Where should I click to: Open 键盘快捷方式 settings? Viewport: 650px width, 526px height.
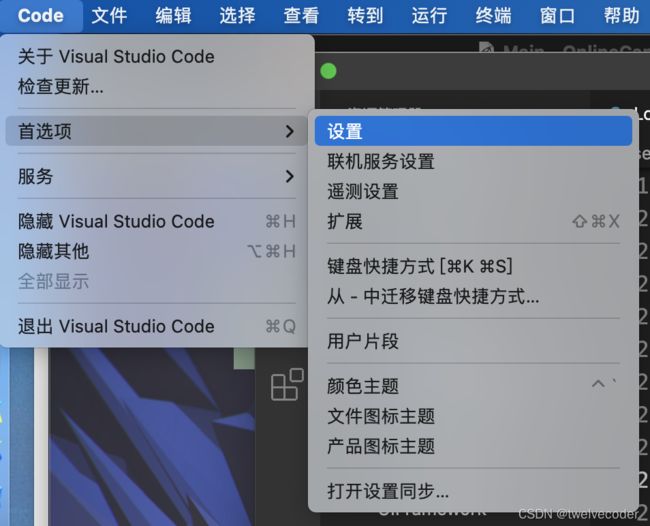tap(473, 266)
